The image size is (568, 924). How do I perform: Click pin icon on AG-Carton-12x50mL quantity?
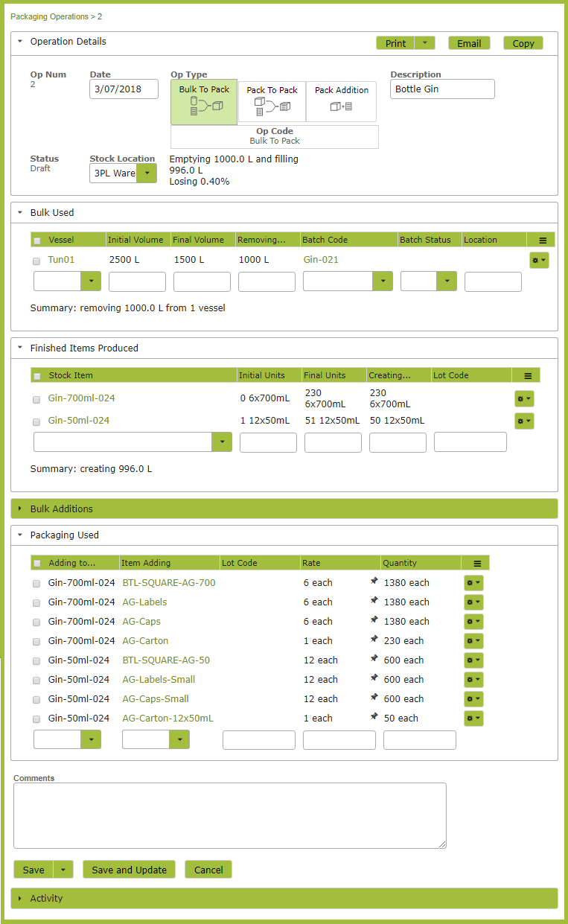point(374,718)
